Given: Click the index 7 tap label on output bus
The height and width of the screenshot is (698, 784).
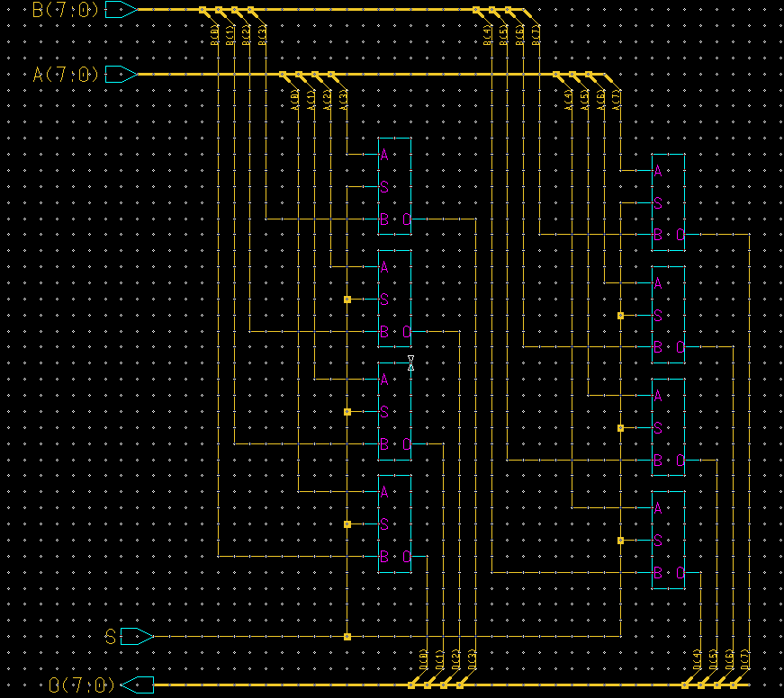Looking at the screenshot, I should tap(745, 660).
